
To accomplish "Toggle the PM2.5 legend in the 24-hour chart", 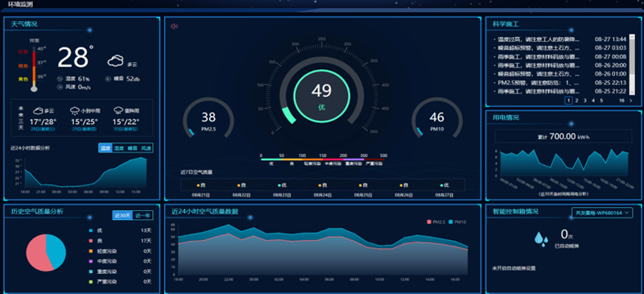I will click(436, 222).
